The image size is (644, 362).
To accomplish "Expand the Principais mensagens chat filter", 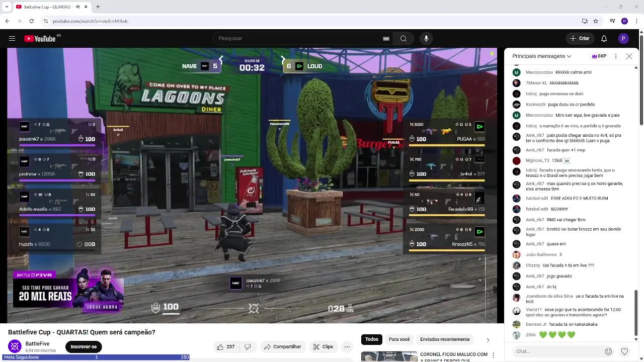I will pos(542,56).
